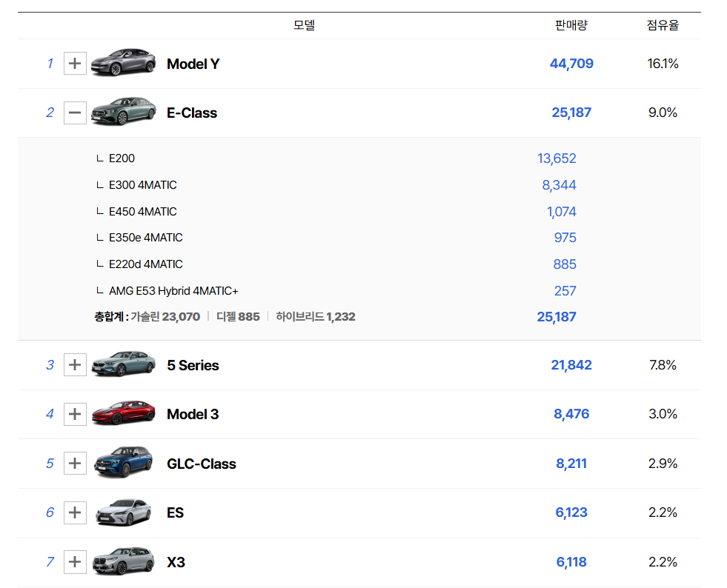Click the E-Class car image
The image size is (727, 588).
point(123,112)
